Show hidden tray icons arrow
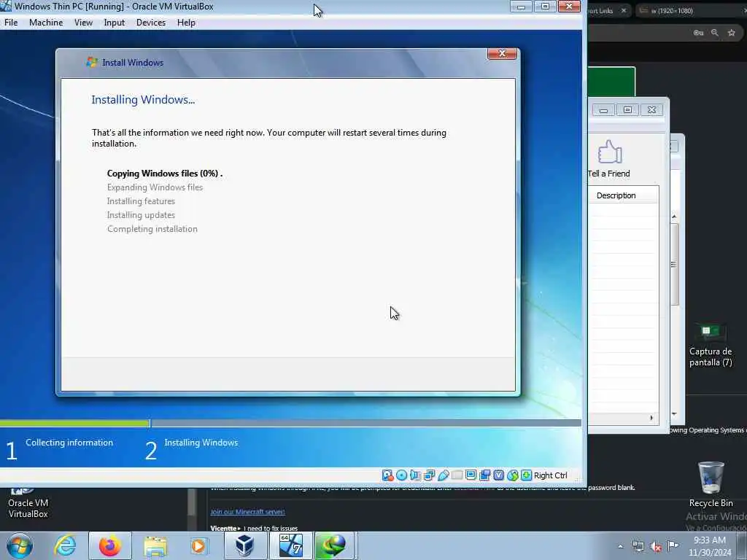 620,546
